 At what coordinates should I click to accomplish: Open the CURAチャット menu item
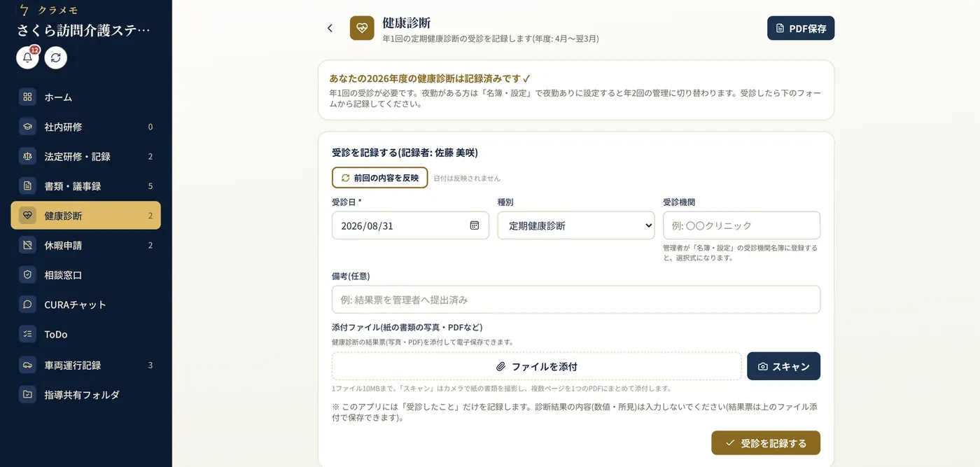85,305
